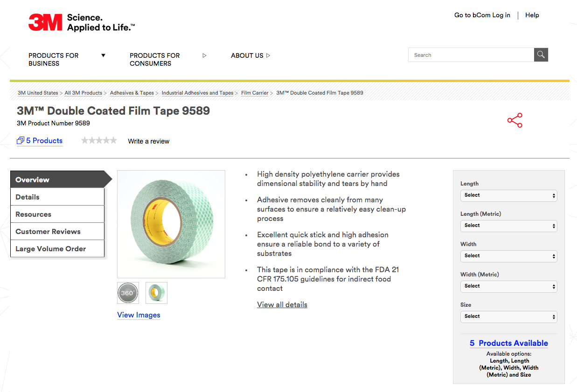Click the search magnifier icon
Viewport: 577px width, 392px height.
[541, 55]
